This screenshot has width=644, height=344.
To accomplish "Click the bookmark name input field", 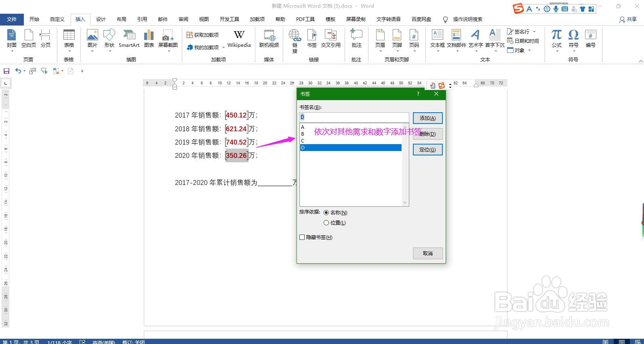I will (354, 117).
